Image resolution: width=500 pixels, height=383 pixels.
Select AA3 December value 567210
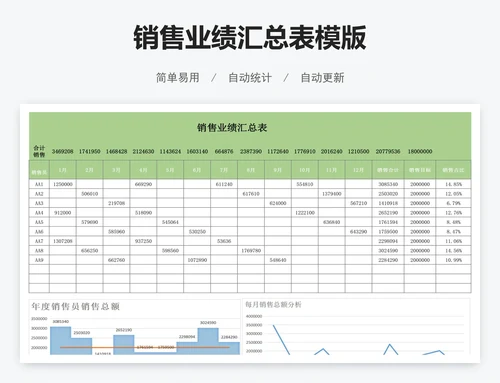pyautogui.click(x=359, y=203)
